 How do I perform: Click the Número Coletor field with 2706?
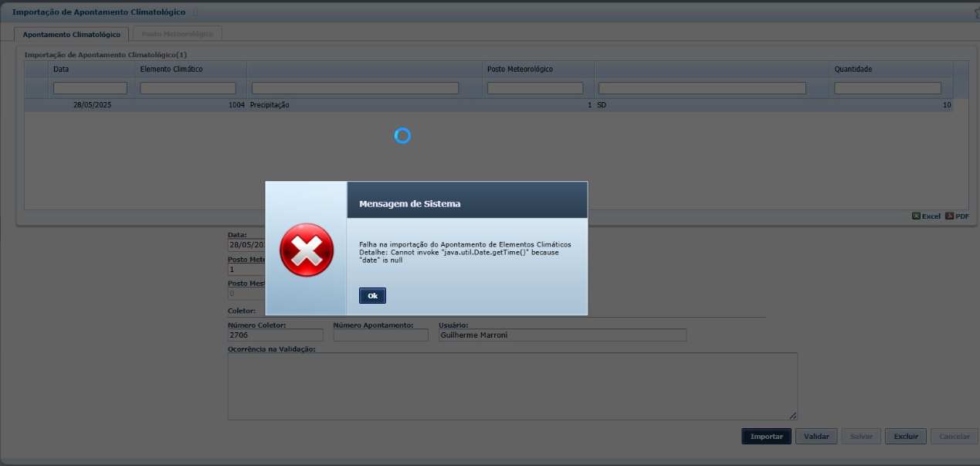click(275, 335)
